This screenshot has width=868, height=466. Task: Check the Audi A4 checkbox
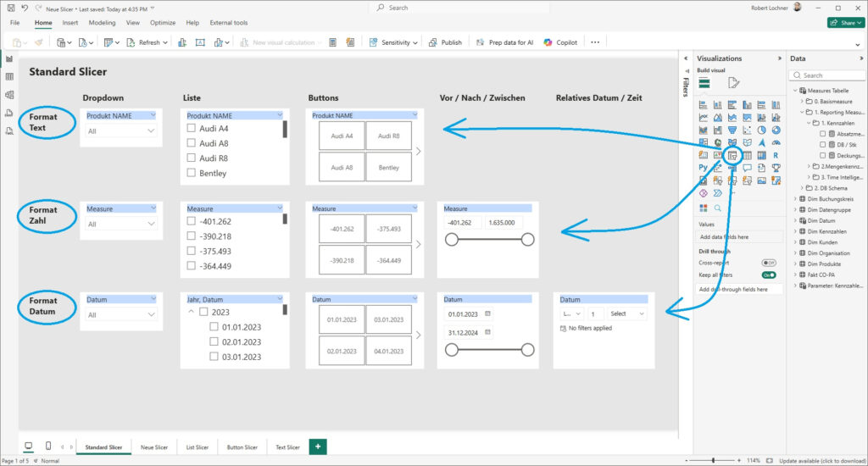tap(192, 129)
